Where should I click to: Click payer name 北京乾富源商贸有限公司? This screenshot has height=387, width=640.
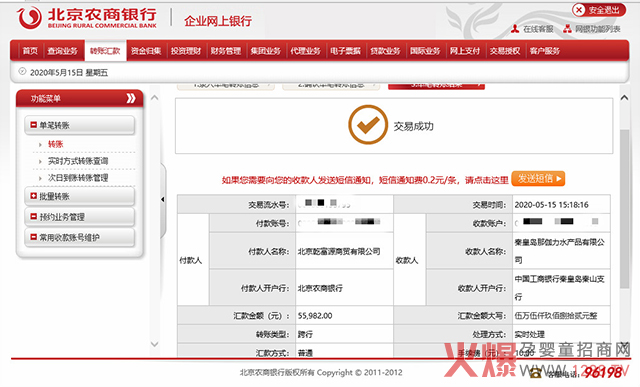tap(339, 251)
